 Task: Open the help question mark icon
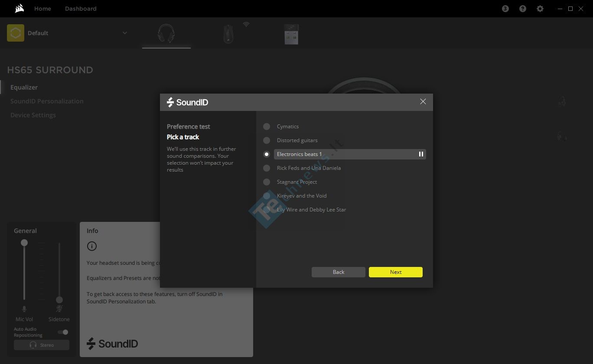523,9
